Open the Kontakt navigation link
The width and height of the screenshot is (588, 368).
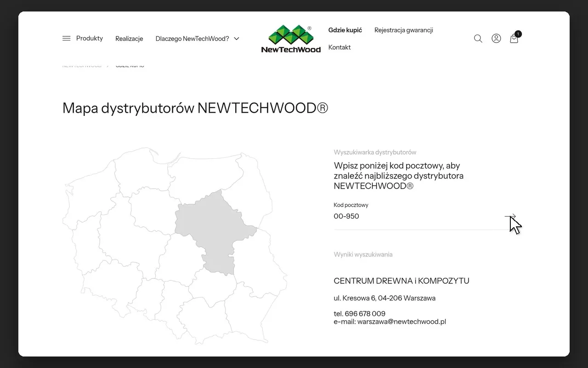339,47
